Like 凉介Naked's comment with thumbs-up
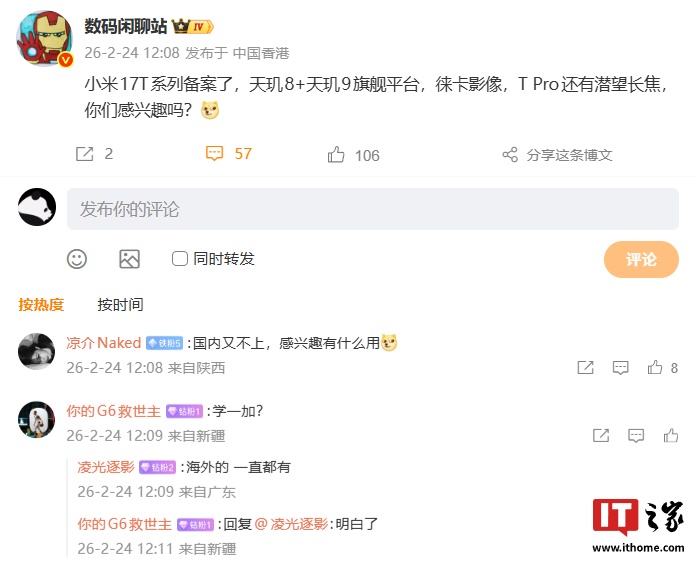 [x=655, y=368]
